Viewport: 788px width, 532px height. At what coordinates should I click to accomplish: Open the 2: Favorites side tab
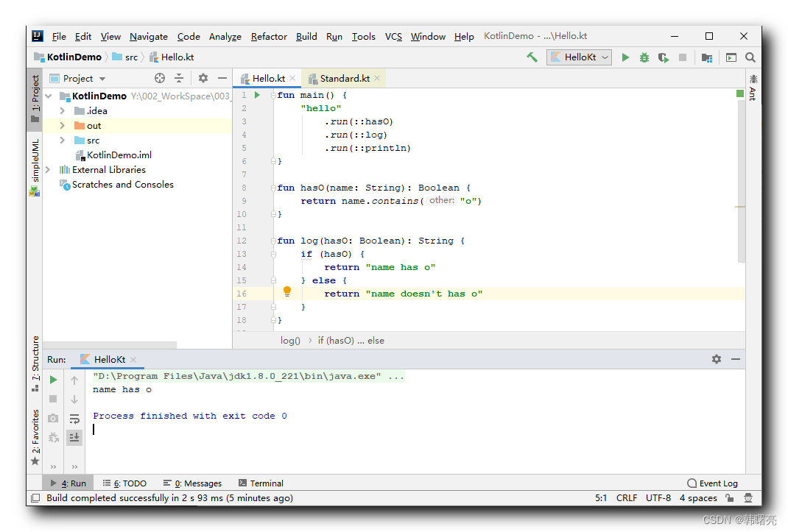[x=35, y=436]
